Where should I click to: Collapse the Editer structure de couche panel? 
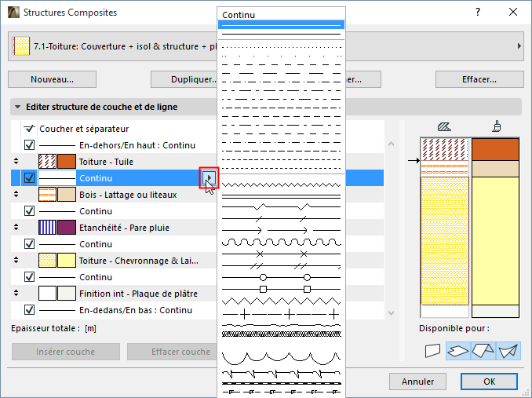coord(17,107)
